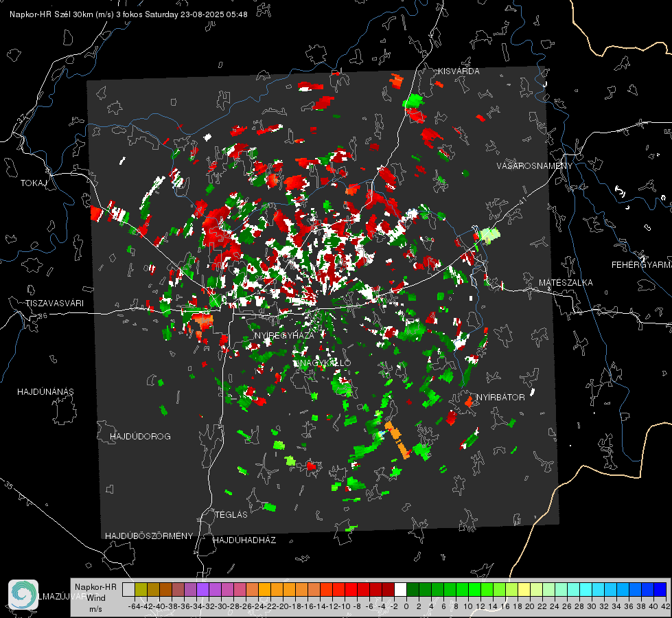Click the KISVÁRDA city label

tap(459, 71)
